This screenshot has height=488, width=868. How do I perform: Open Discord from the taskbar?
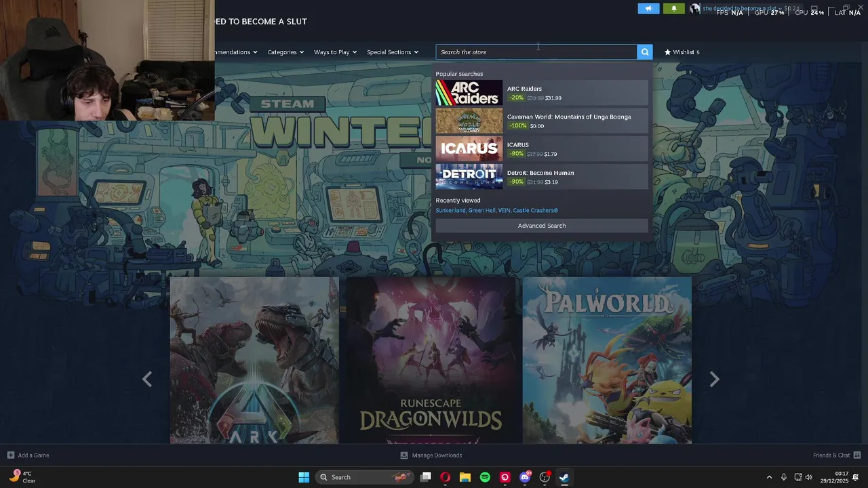coord(525,477)
